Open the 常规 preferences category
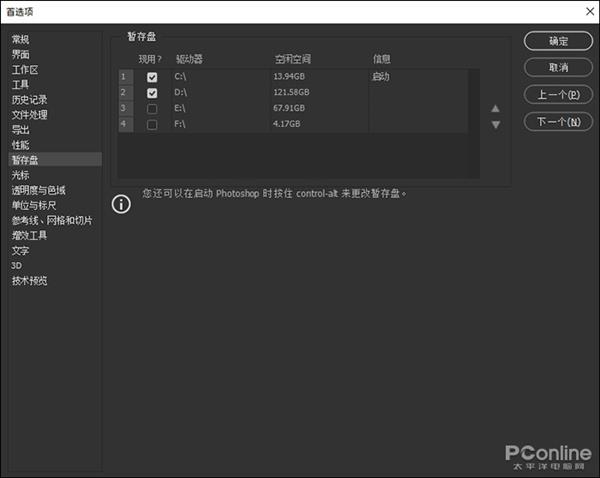Viewport: 600px width, 478px height. click(x=20, y=39)
